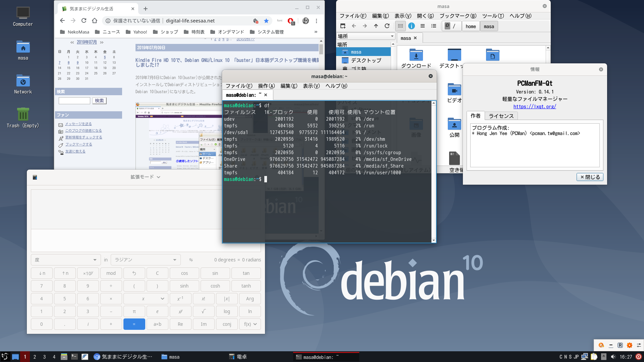This screenshot has width=644, height=362.
Task: Switch file manager to detailed list view
Action: coord(434,26)
